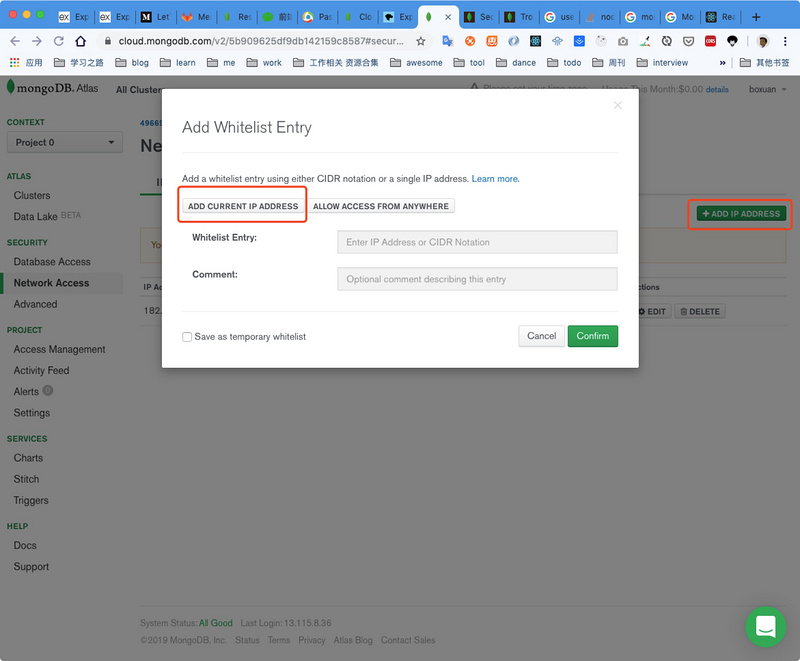Open the Apps shortcut in bookmarks bar
800x661 pixels.
click(26, 62)
